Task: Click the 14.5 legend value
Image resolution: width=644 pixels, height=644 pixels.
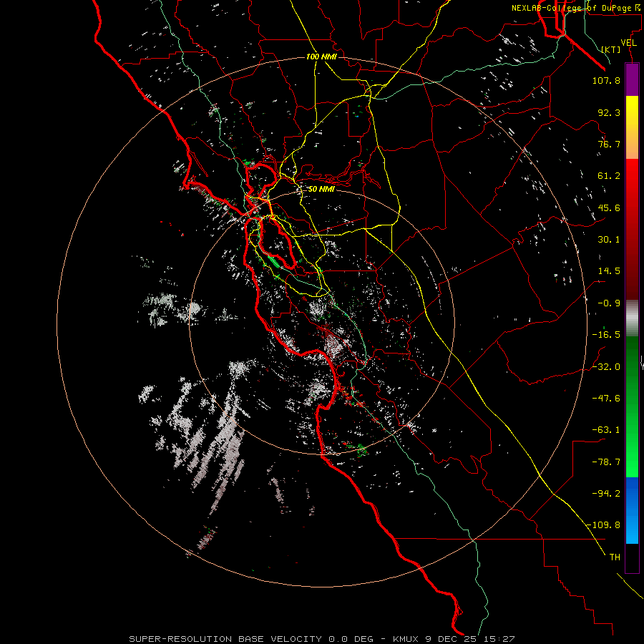Action: tap(609, 271)
